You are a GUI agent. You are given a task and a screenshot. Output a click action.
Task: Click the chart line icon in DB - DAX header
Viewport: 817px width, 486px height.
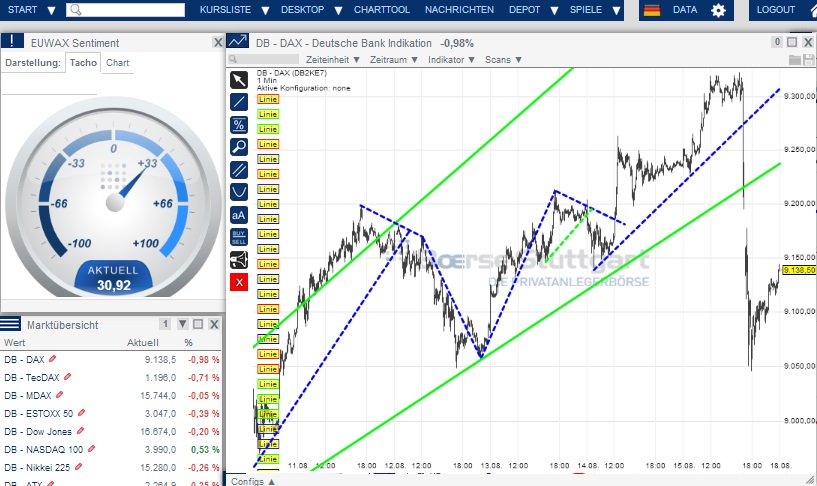click(238, 41)
